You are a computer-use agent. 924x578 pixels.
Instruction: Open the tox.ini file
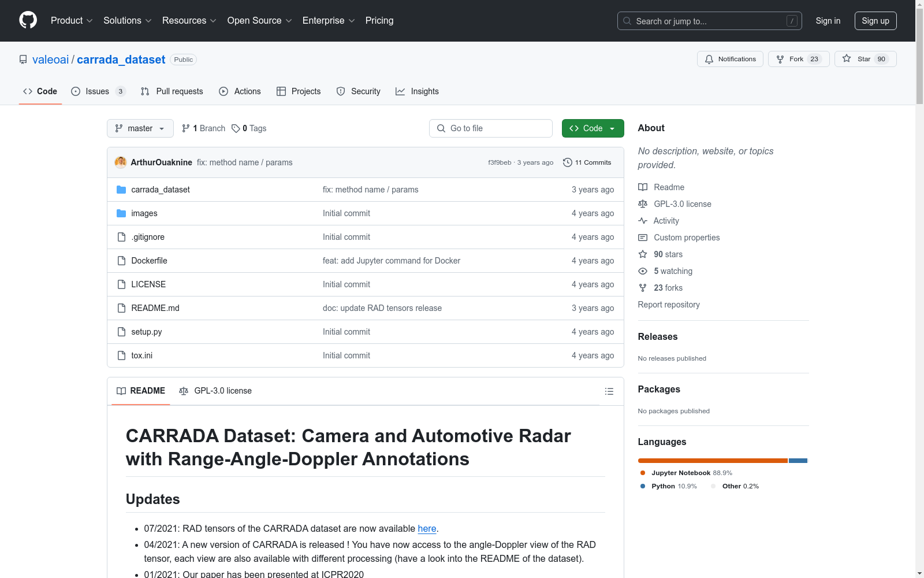click(x=142, y=355)
